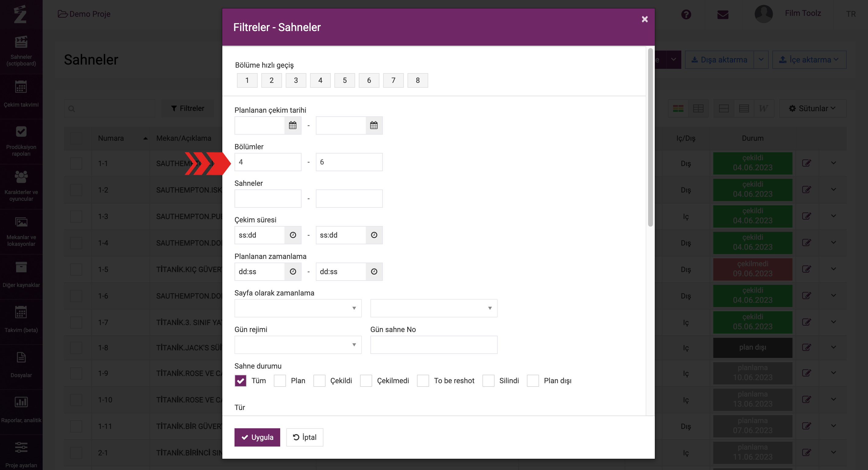Cancel filters with İptal button
Image resolution: width=868 pixels, height=470 pixels.
[x=305, y=437]
